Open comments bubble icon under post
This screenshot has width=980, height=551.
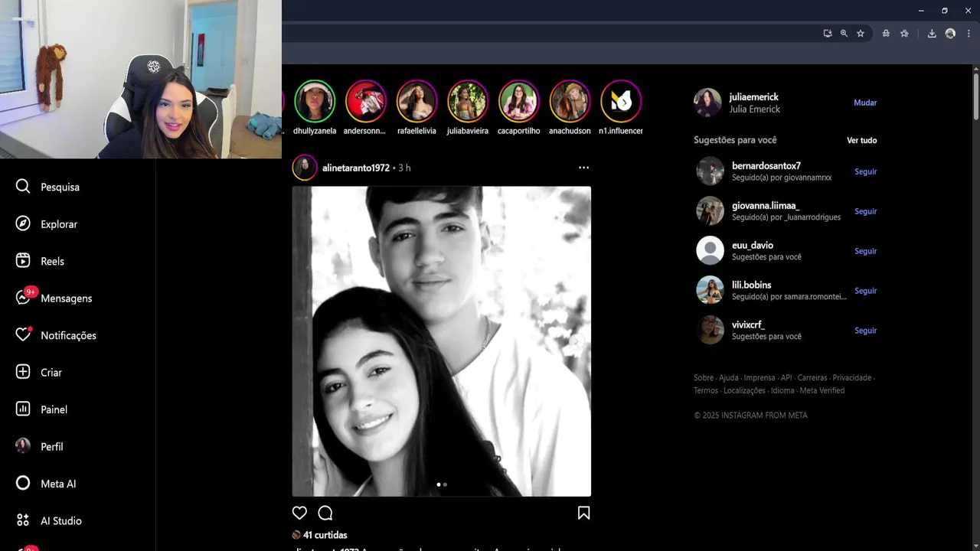click(325, 513)
